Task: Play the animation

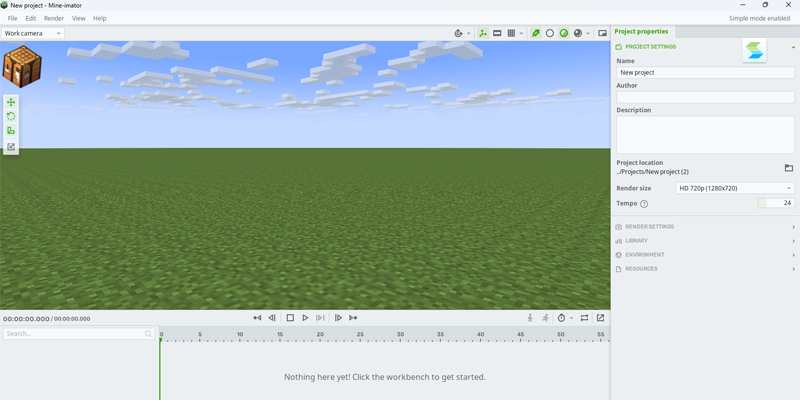Action: 305,318
